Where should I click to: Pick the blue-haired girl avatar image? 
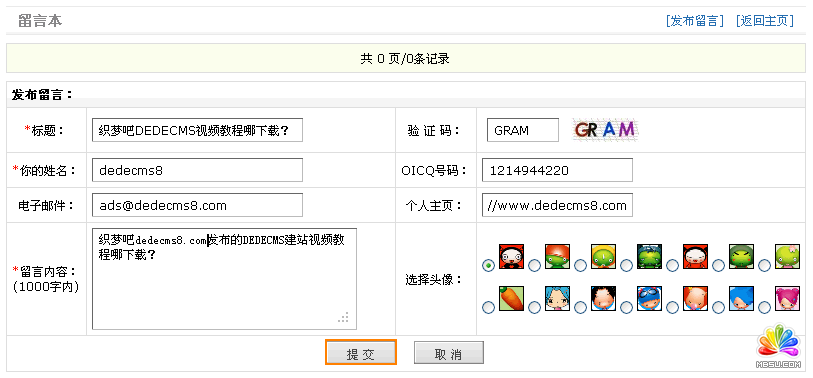click(x=557, y=299)
